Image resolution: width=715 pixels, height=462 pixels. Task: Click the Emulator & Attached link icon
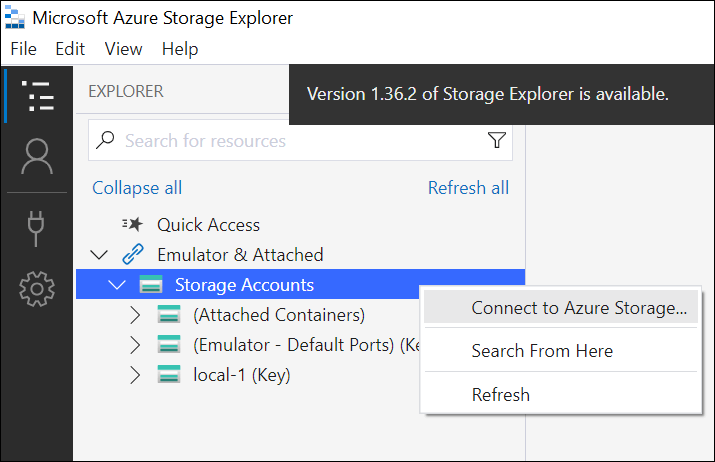[x=133, y=255]
